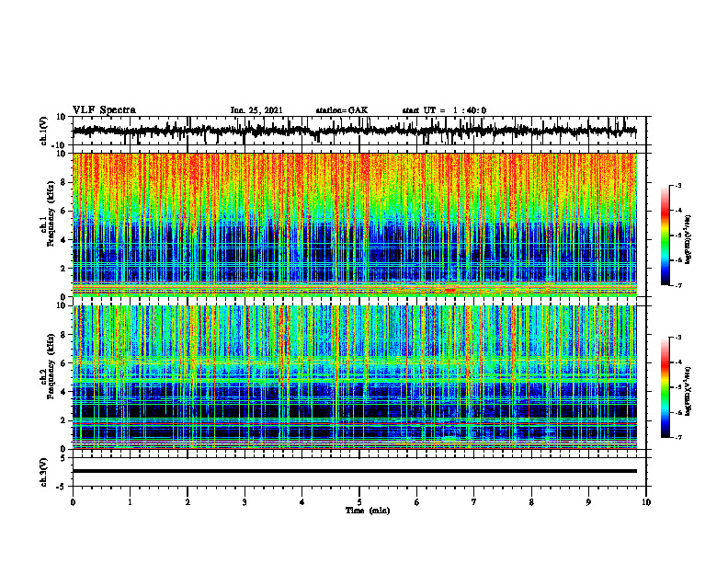The image size is (728, 563).
Task: Click the ch.2 spectrogram color scale bar
Action: [665, 387]
